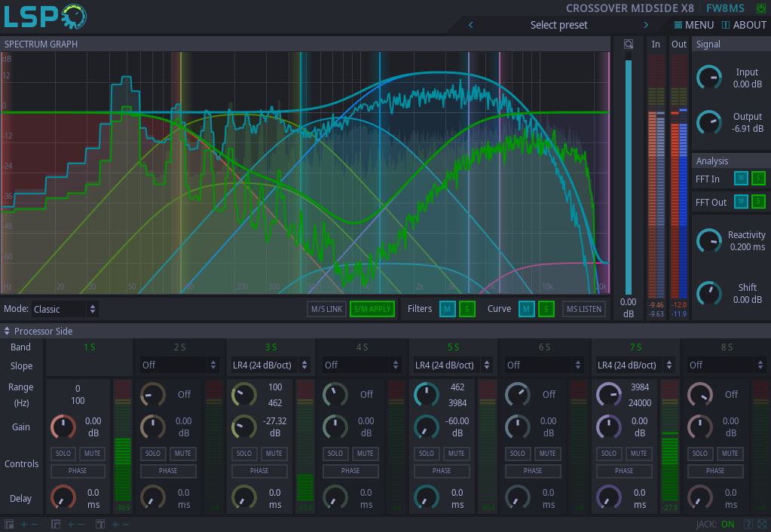771x532 pixels.
Task: Open the ABOUT item
Action: (x=744, y=25)
